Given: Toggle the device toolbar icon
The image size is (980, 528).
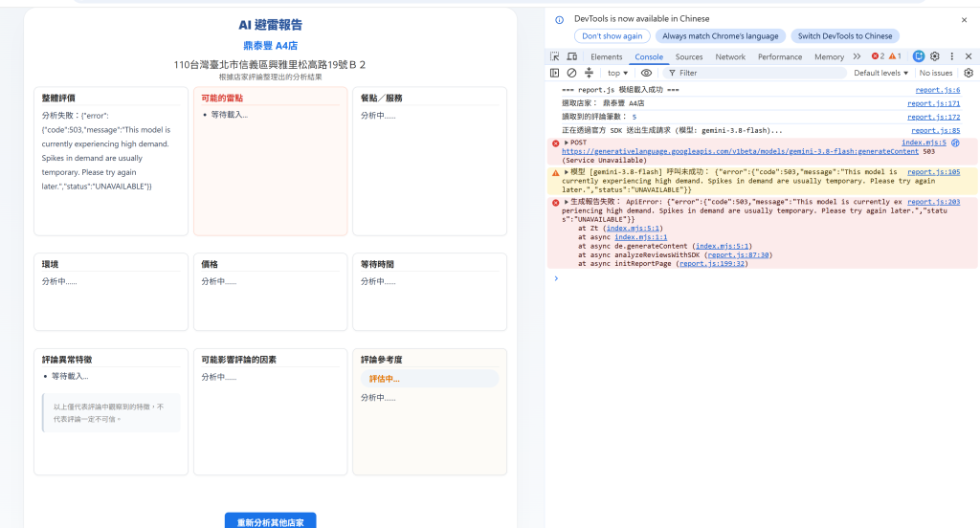Looking at the screenshot, I should point(571,56).
